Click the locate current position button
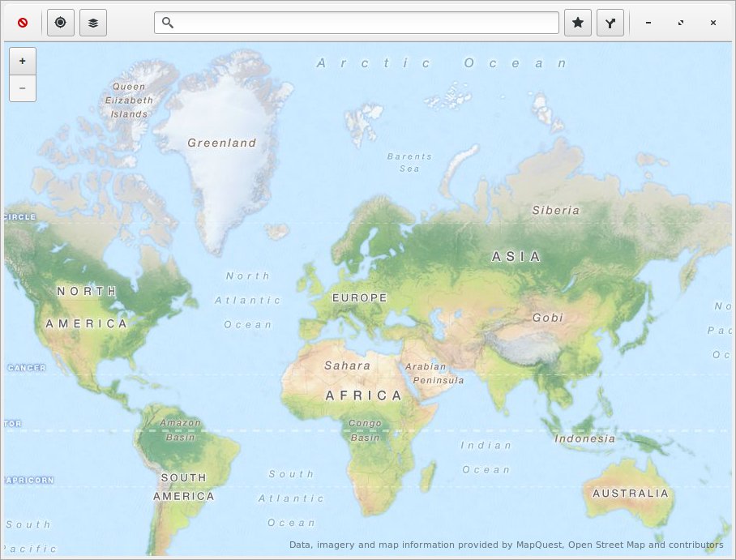 coord(61,23)
